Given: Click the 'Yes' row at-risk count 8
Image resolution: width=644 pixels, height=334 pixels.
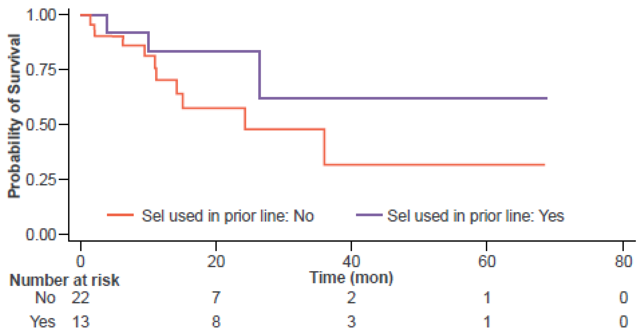Looking at the screenshot, I should tap(216, 321).
